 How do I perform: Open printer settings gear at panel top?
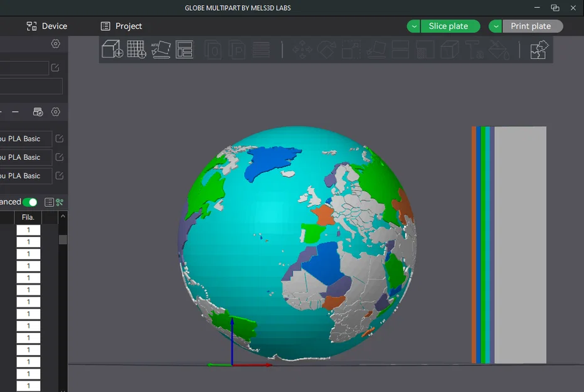tap(55, 43)
